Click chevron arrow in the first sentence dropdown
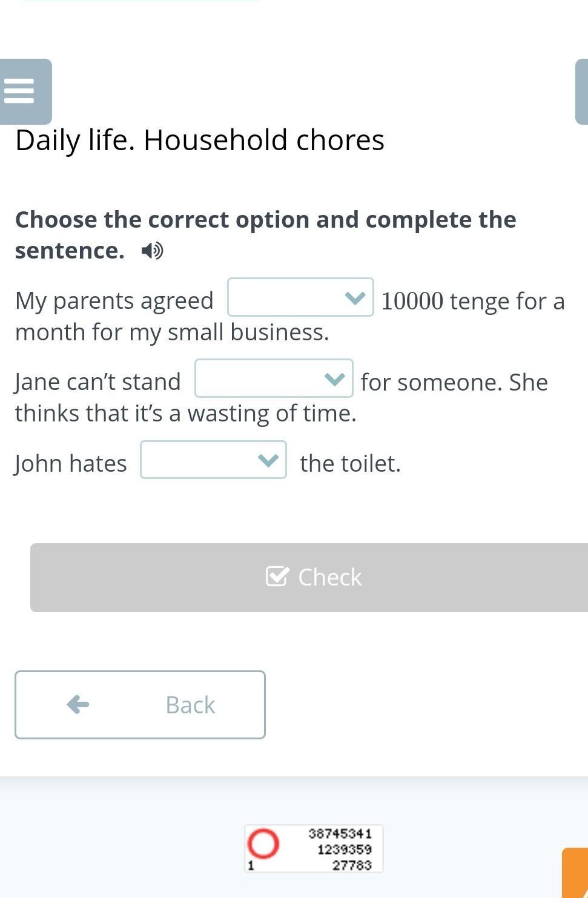 [355, 297]
